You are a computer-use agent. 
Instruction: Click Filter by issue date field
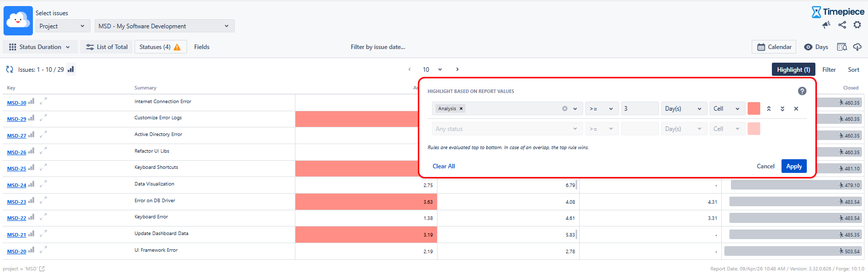[x=378, y=47]
